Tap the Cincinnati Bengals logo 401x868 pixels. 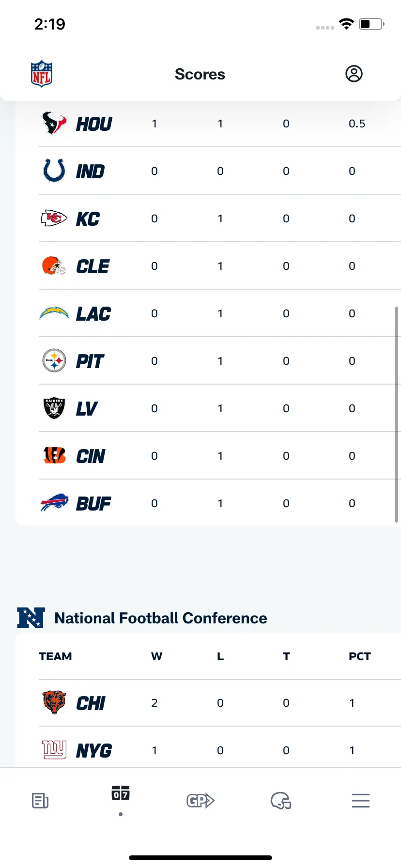click(54, 455)
